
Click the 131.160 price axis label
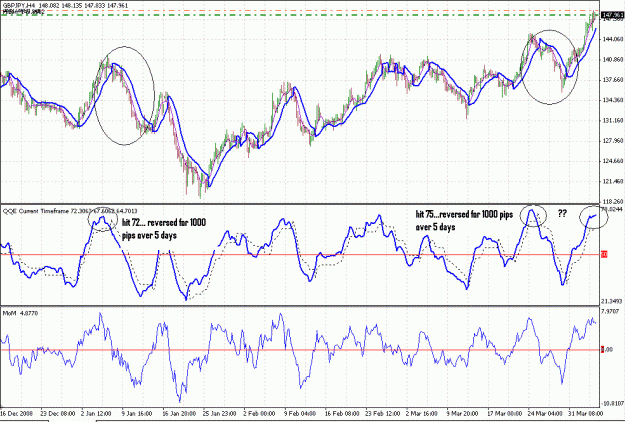(x=613, y=120)
